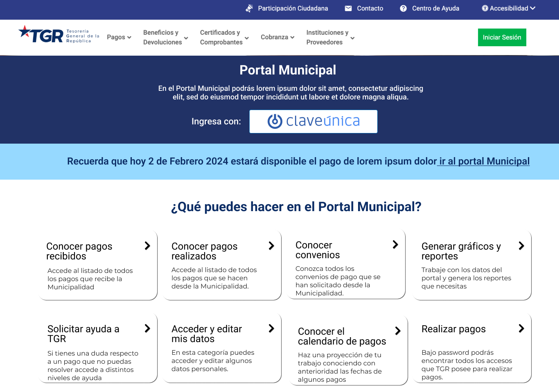Click the 'Si tienes una duda respecto' description

coord(93,365)
